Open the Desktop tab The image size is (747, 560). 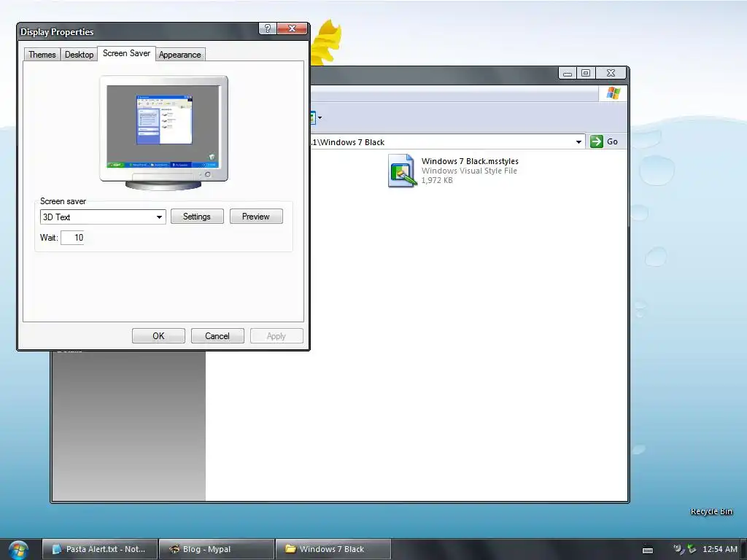pyautogui.click(x=79, y=54)
